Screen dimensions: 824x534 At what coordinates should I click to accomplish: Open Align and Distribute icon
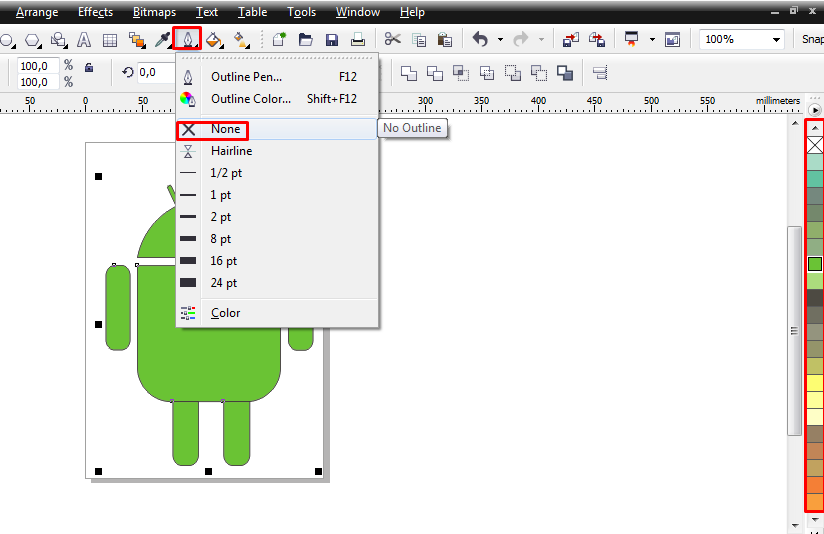click(600, 73)
